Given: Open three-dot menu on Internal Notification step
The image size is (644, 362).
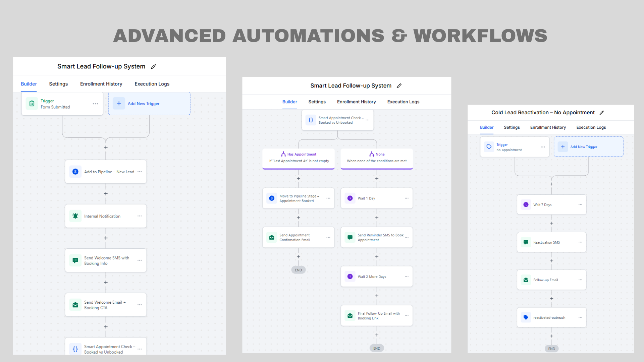Looking at the screenshot, I should [140, 216].
